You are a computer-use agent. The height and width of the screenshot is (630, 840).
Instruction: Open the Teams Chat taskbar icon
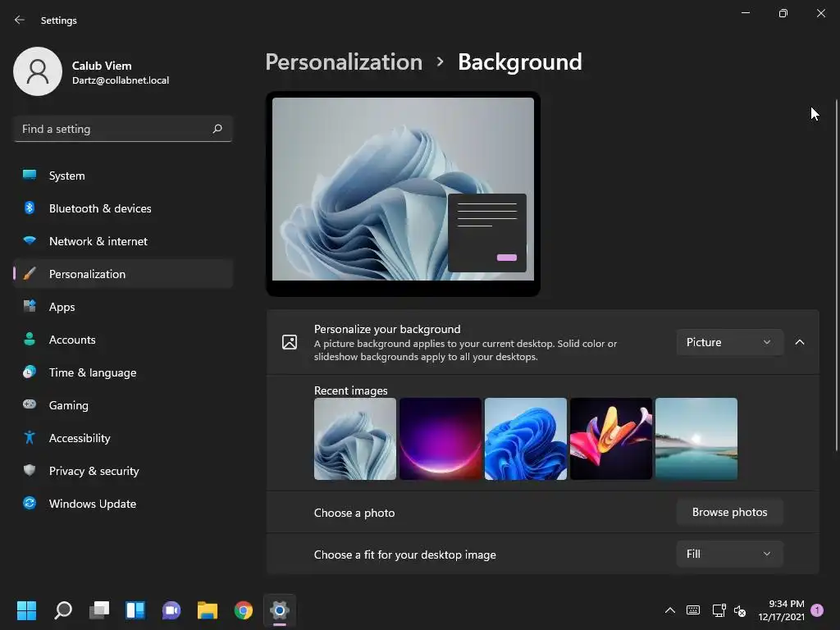click(x=171, y=610)
